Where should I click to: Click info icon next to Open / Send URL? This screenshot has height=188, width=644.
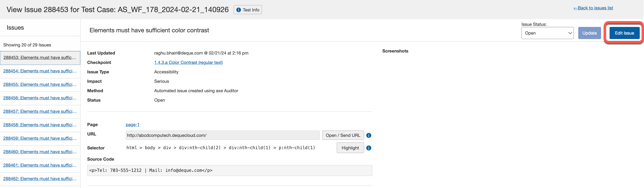(369, 135)
